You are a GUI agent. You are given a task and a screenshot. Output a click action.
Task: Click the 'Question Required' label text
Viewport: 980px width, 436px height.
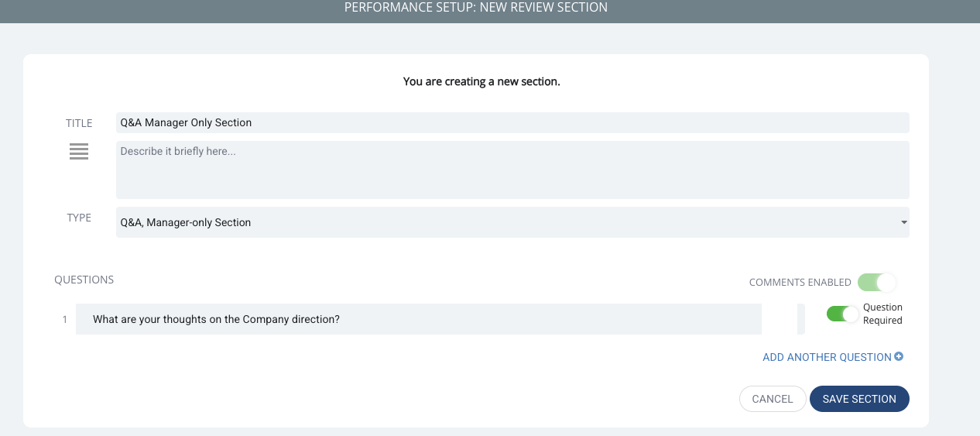[x=882, y=314]
